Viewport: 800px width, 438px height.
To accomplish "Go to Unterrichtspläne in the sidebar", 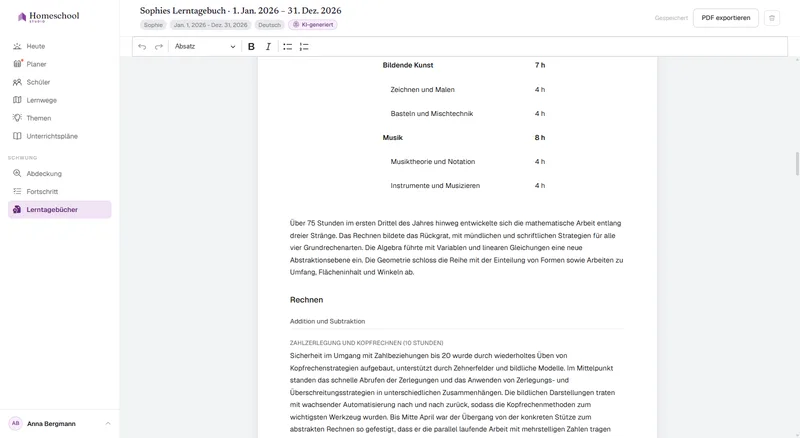I will click(60, 136).
